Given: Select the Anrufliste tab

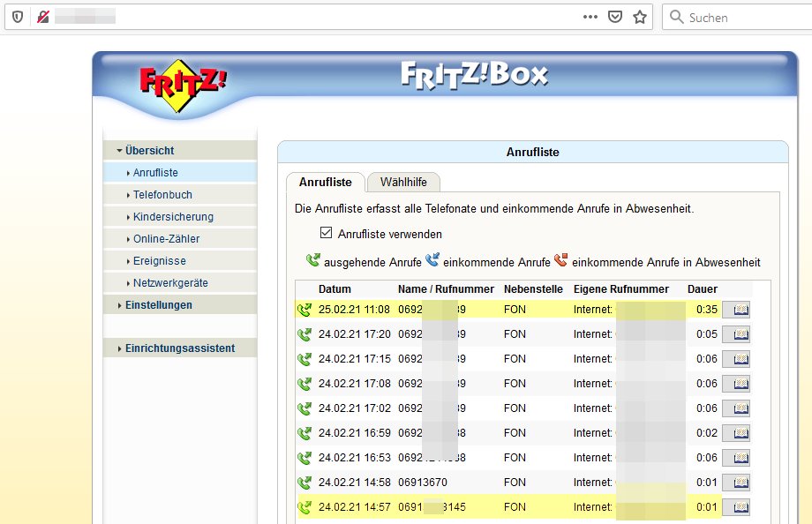Looking at the screenshot, I should pos(325,183).
